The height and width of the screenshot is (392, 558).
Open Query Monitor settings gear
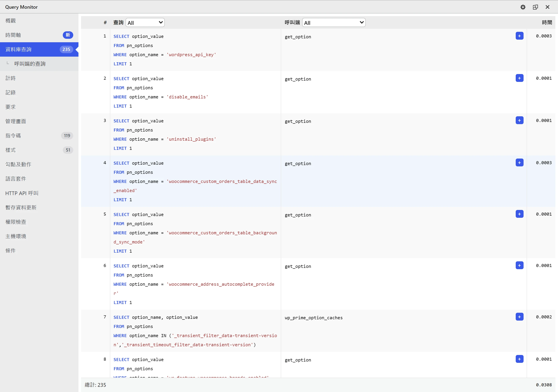pos(523,7)
